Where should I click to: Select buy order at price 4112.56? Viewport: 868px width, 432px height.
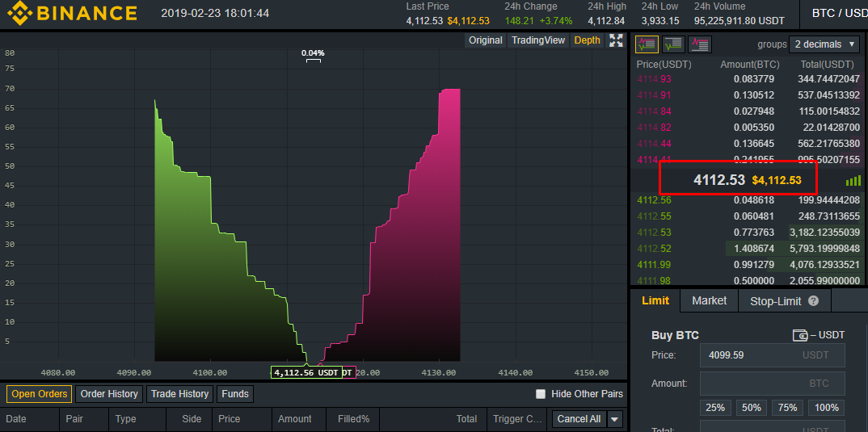tap(749, 199)
